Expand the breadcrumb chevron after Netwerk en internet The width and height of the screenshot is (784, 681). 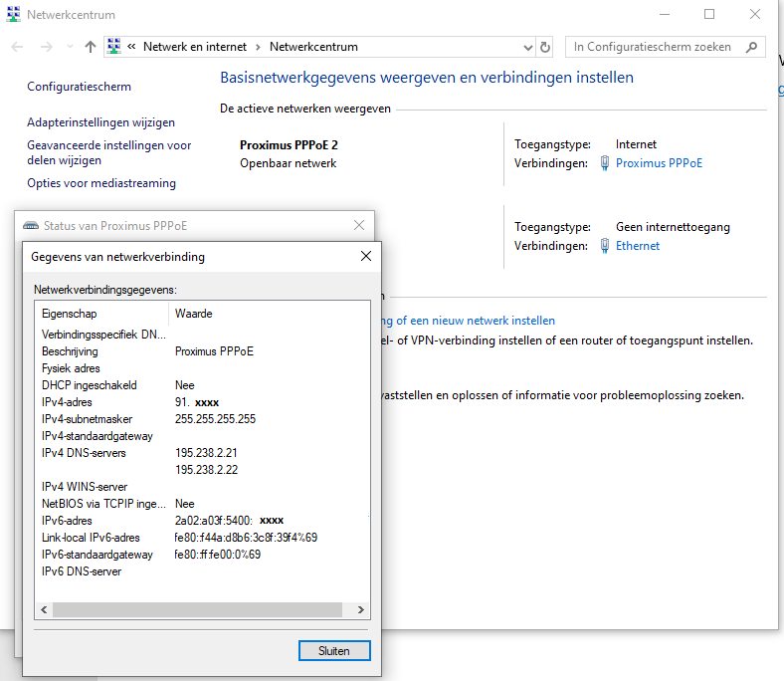[x=258, y=47]
